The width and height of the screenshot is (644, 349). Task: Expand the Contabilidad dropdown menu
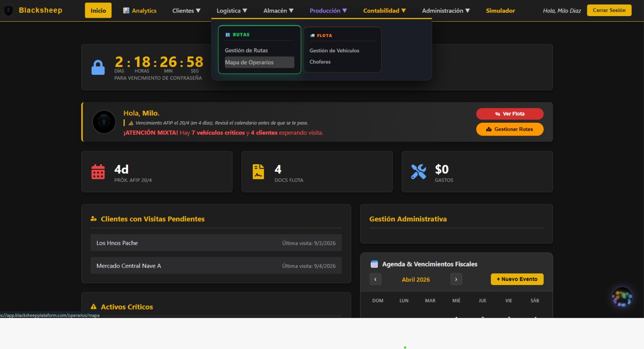tap(384, 11)
